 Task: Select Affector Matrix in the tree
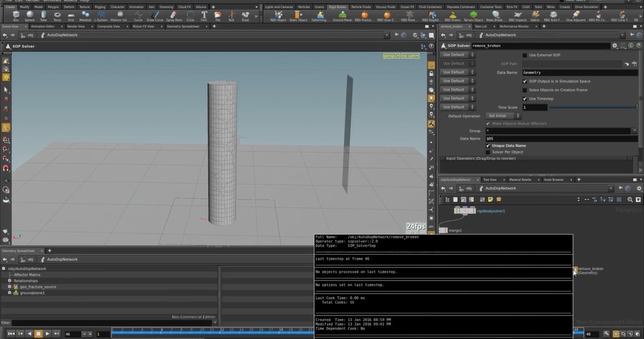(27, 275)
